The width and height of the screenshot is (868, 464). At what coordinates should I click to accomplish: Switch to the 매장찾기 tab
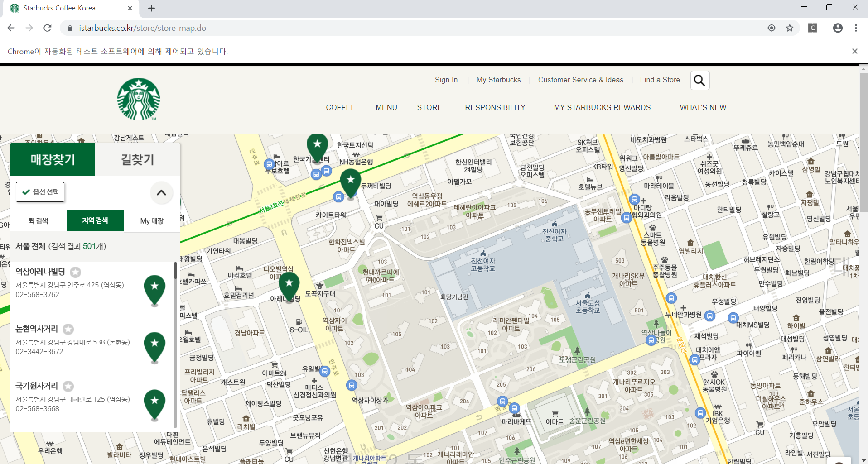(x=53, y=159)
